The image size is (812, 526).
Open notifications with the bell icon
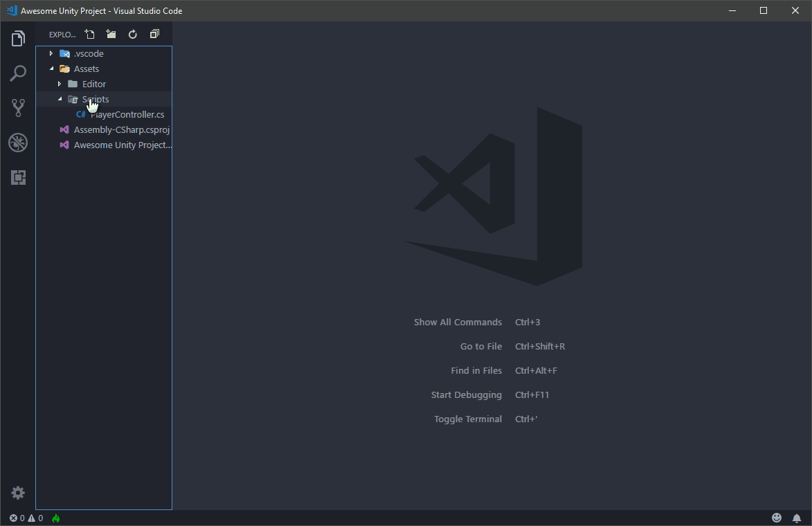[x=796, y=517]
